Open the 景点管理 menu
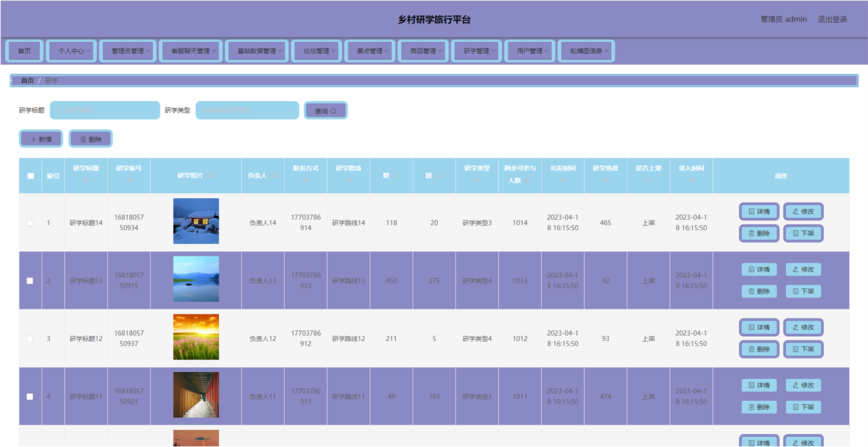Screen dimensions: 868x447 tap(369, 51)
